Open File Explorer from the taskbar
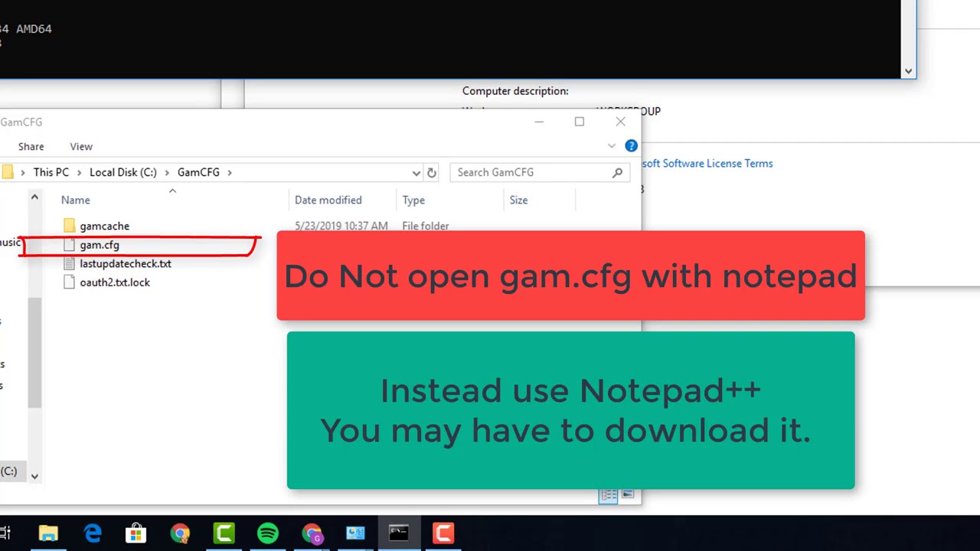This screenshot has height=551, width=980. tap(48, 533)
